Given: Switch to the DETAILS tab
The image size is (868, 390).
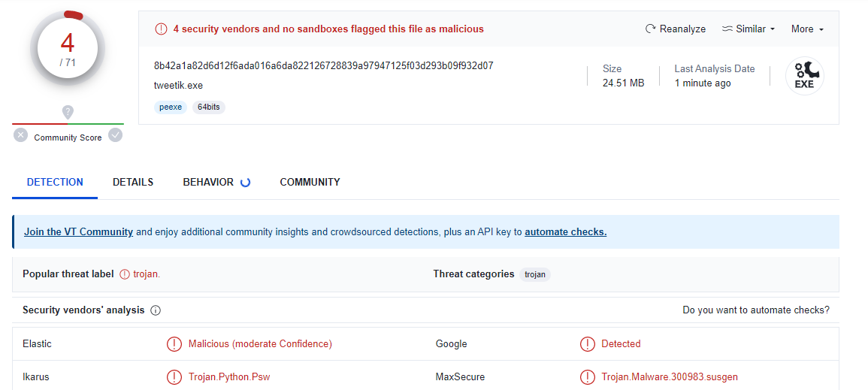Looking at the screenshot, I should [133, 182].
